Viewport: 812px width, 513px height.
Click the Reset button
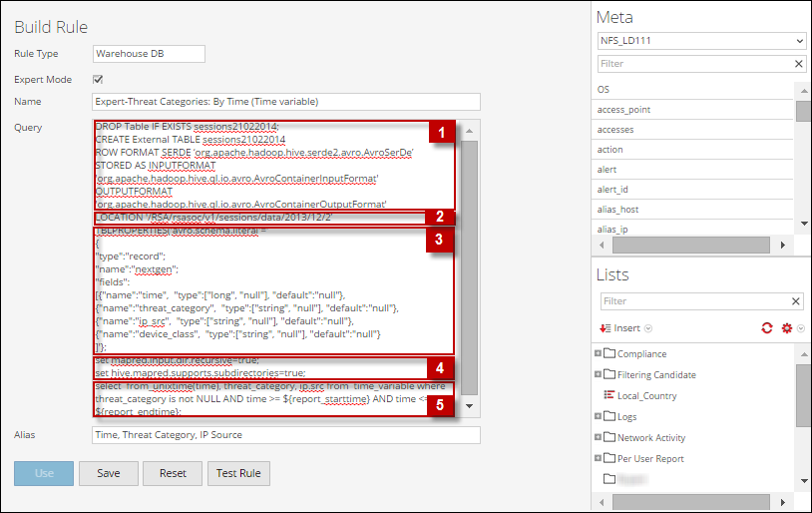[x=173, y=473]
